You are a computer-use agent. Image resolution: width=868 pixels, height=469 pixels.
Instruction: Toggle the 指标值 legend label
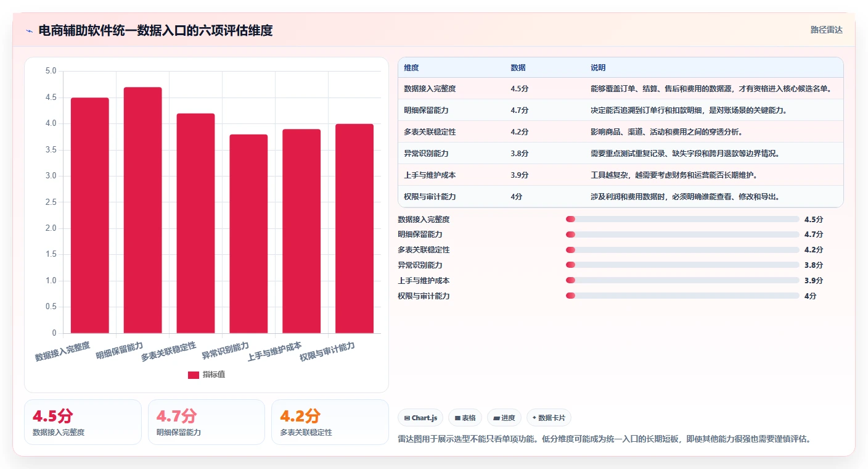(x=214, y=375)
